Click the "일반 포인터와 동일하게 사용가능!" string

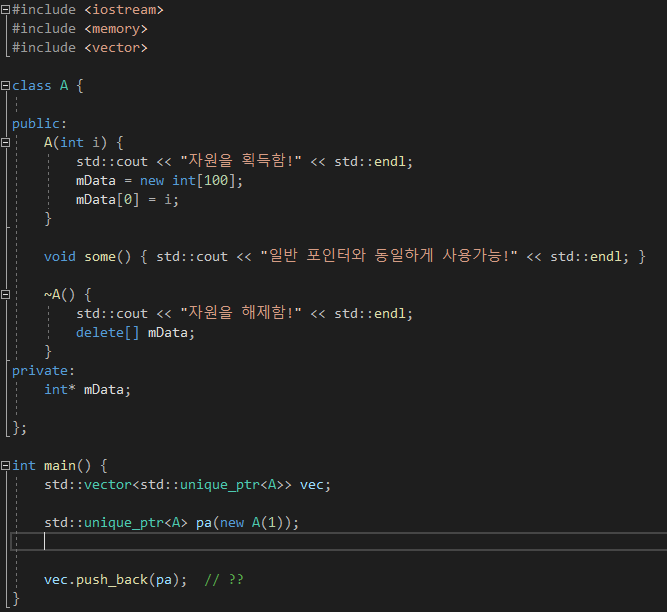389,256
